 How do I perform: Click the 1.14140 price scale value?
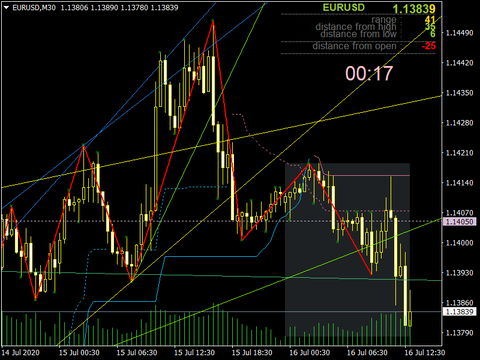coord(459,183)
